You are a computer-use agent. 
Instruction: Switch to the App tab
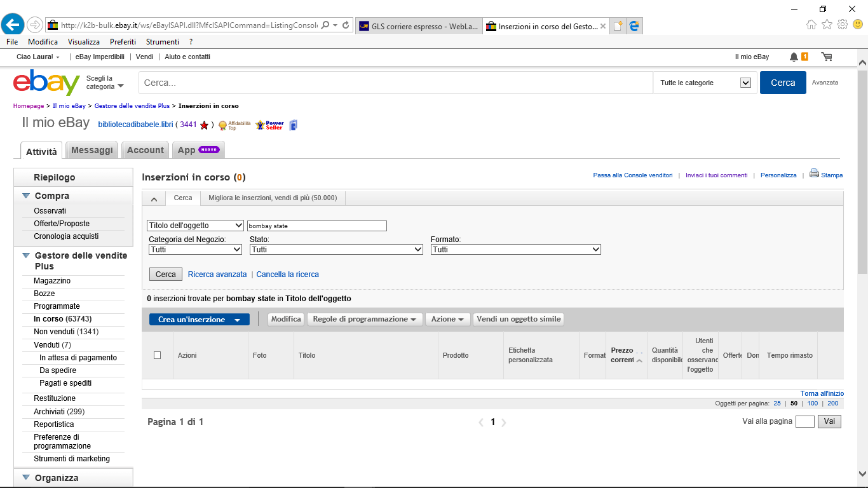198,150
